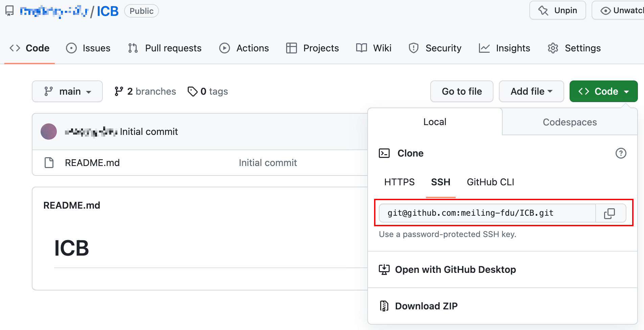
Task: Open the Security tab
Action: tap(435, 48)
